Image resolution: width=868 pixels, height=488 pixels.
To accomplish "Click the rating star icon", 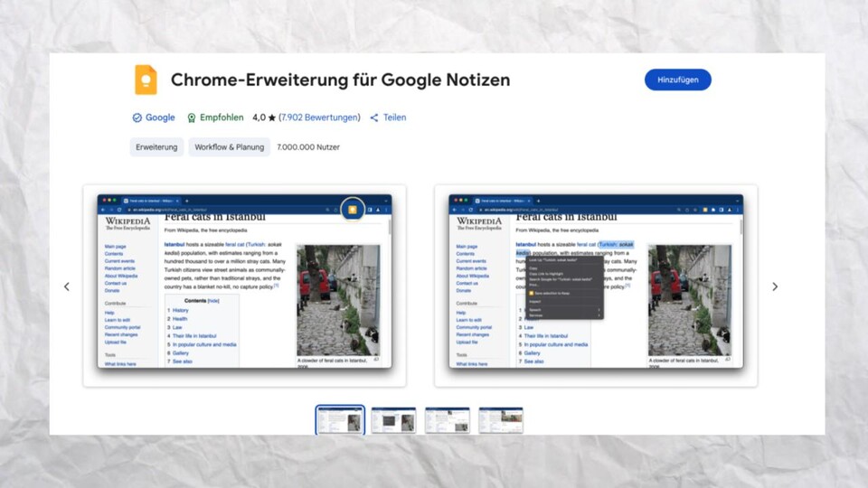I will pos(272,117).
